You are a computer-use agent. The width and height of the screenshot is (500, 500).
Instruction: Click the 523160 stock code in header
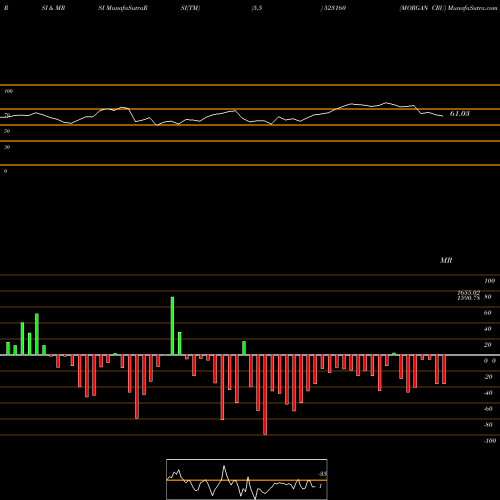334,8
